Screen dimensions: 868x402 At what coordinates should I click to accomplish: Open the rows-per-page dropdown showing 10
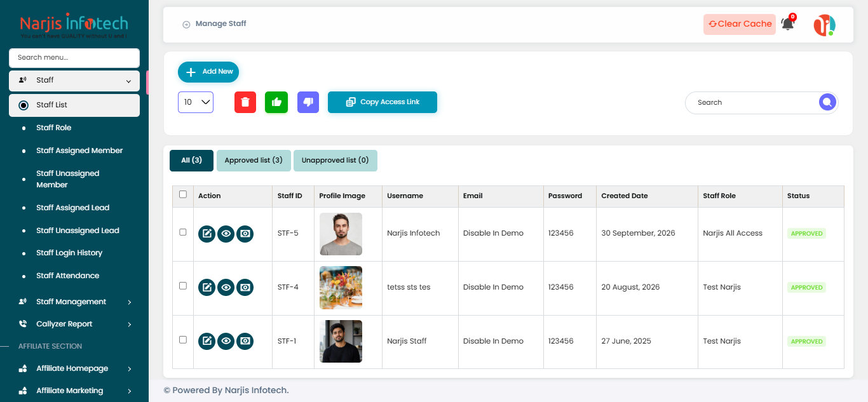pyautogui.click(x=196, y=102)
